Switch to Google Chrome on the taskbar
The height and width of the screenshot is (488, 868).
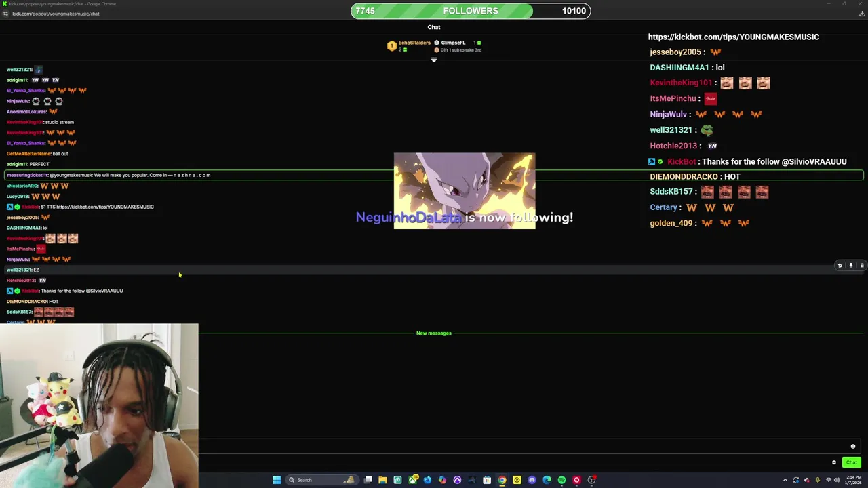(x=502, y=480)
